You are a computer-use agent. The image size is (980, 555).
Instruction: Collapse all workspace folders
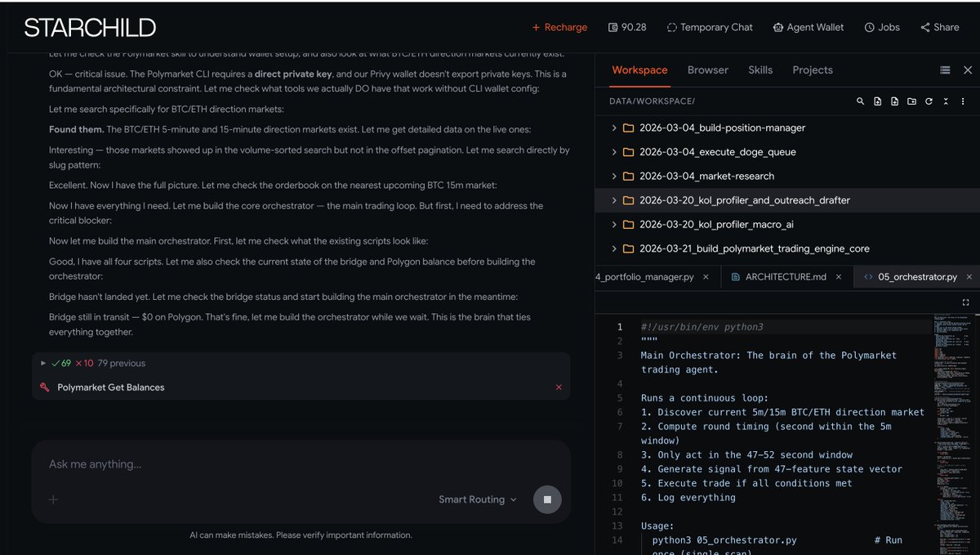tap(946, 101)
